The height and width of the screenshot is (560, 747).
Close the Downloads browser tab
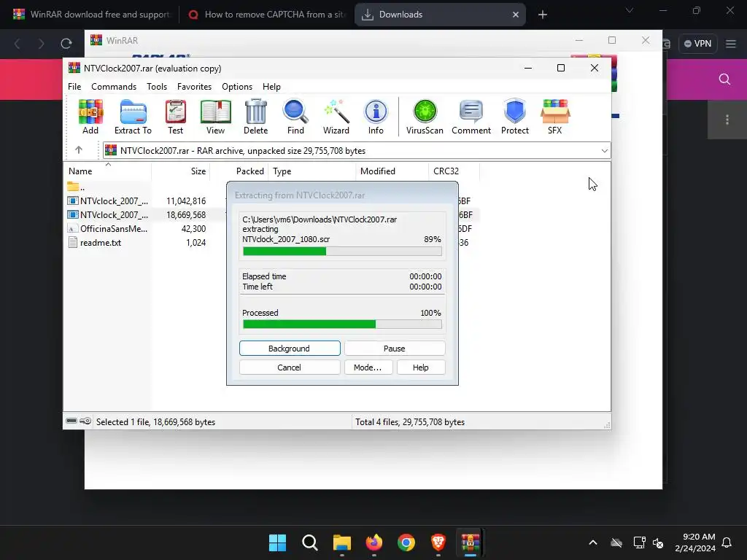(x=516, y=15)
